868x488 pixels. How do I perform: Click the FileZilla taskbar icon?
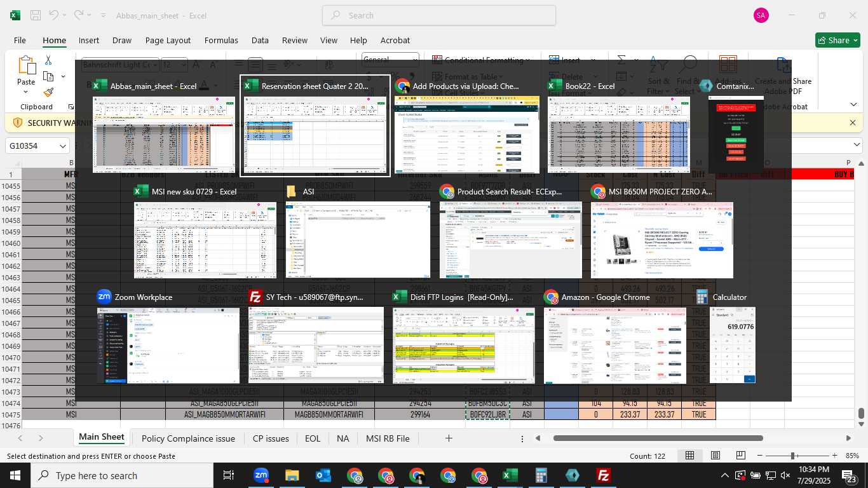tap(604, 475)
